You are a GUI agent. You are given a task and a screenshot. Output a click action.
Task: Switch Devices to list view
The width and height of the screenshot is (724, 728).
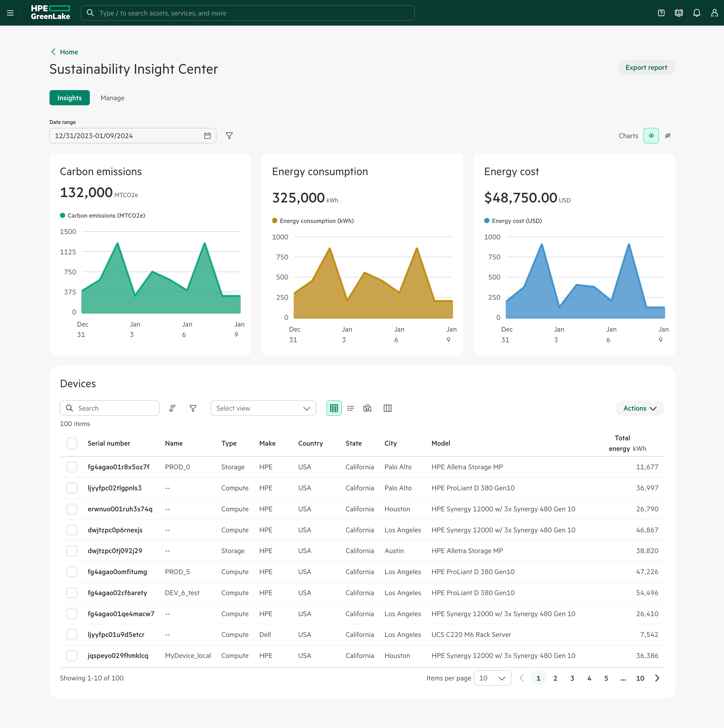[351, 408]
